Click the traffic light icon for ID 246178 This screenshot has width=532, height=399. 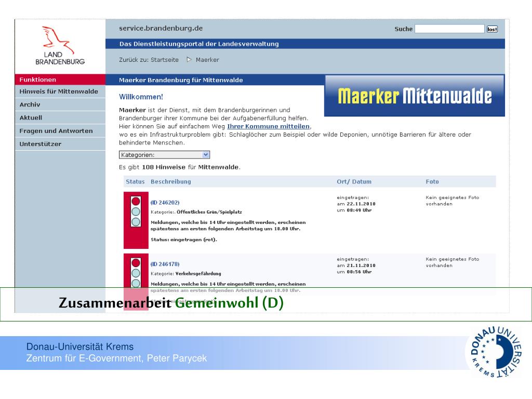tap(136, 273)
